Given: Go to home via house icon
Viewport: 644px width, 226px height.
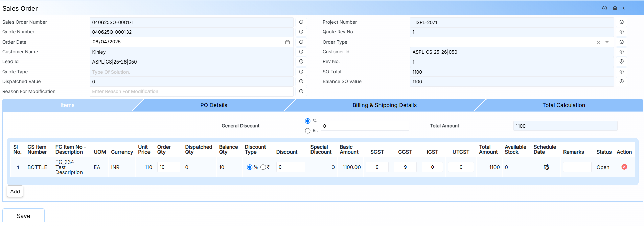Looking at the screenshot, I should click(615, 8).
